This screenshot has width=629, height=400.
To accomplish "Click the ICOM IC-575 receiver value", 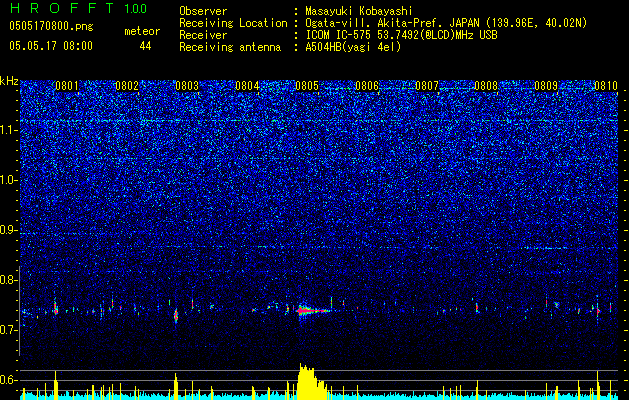I will [x=401, y=35].
